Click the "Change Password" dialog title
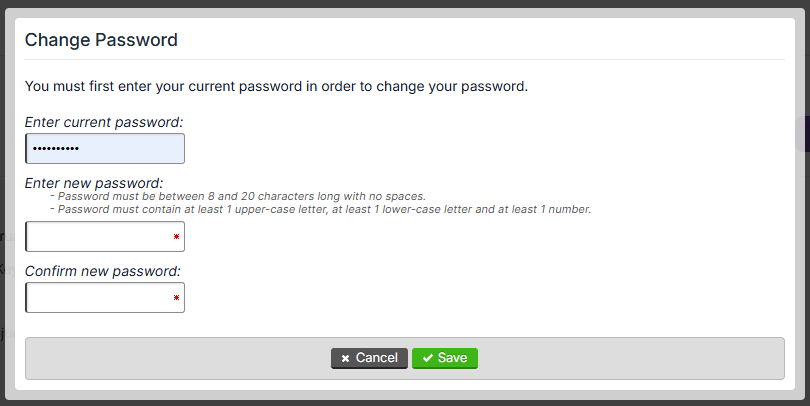This screenshot has height=406, width=810. click(x=101, y=40)
